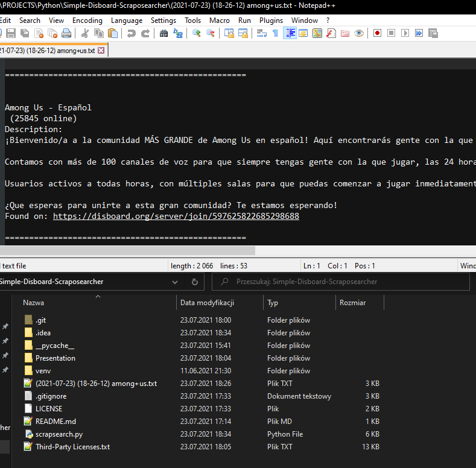Open the Tools menu

193,21
